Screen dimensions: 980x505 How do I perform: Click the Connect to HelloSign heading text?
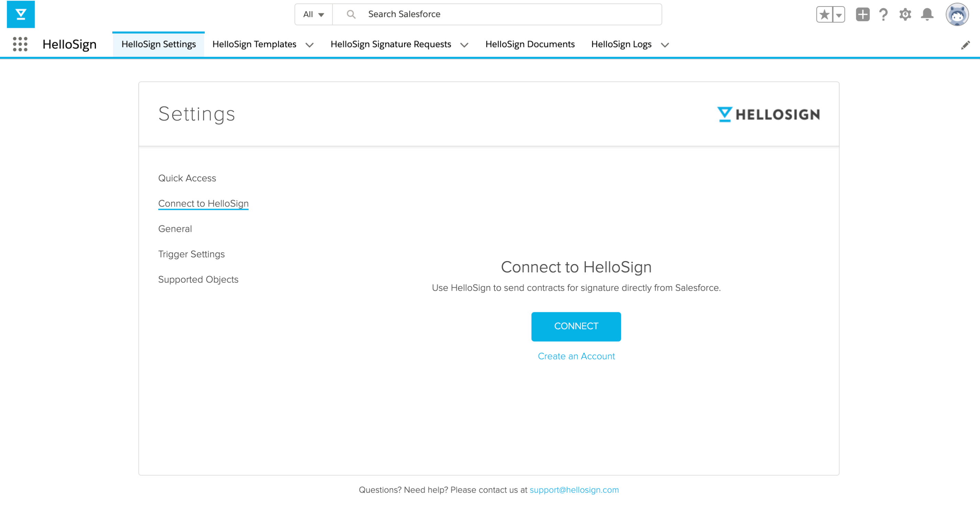[x=576, y=267]
